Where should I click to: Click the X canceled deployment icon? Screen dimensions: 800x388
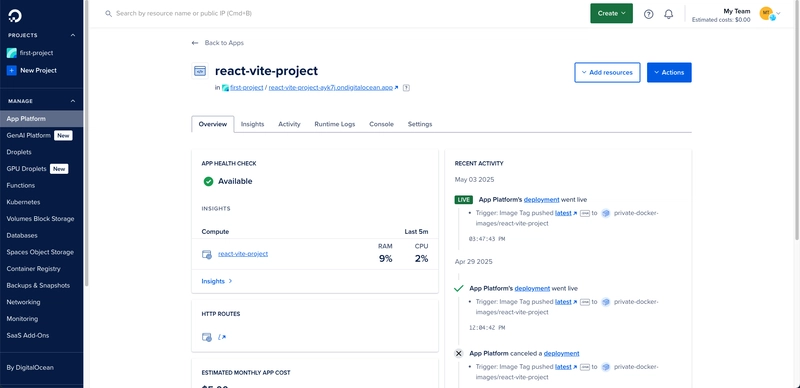(x=458, y=353)
